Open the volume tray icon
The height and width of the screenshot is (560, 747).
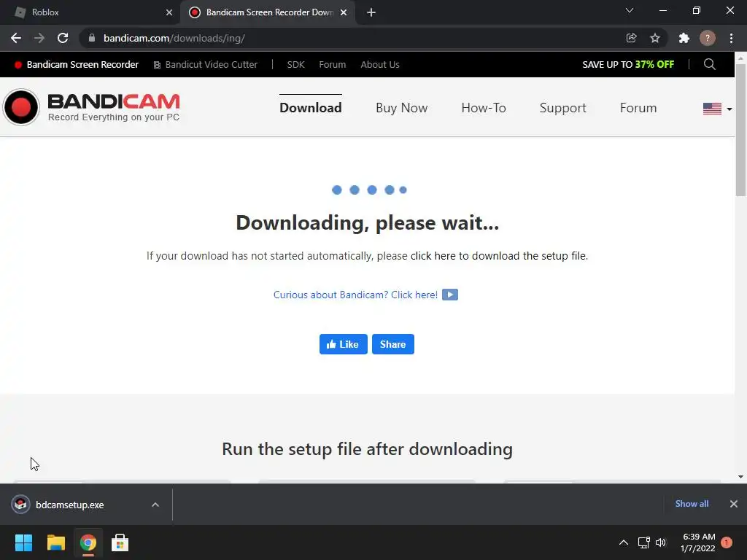(661, 542)
